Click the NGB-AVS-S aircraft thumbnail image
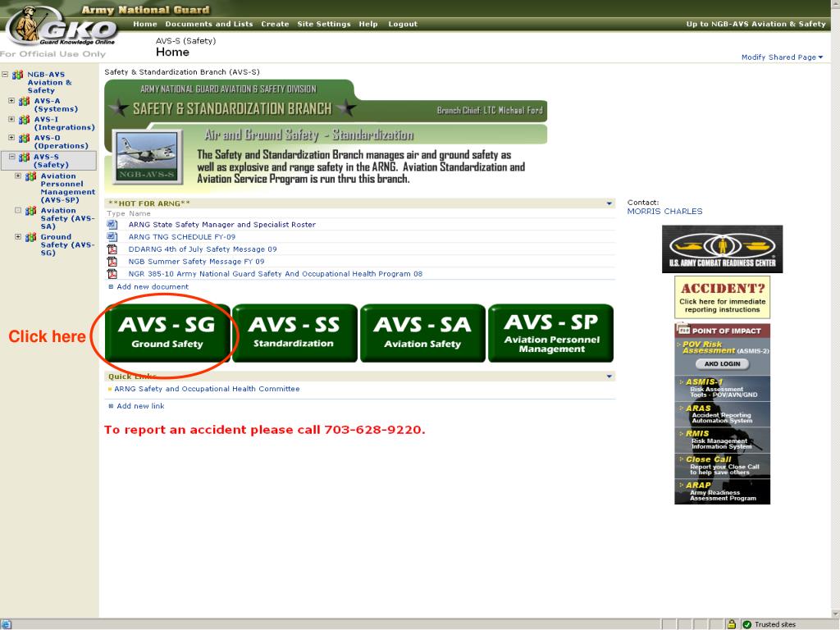 pyautogui.click(x=147, y=157)
